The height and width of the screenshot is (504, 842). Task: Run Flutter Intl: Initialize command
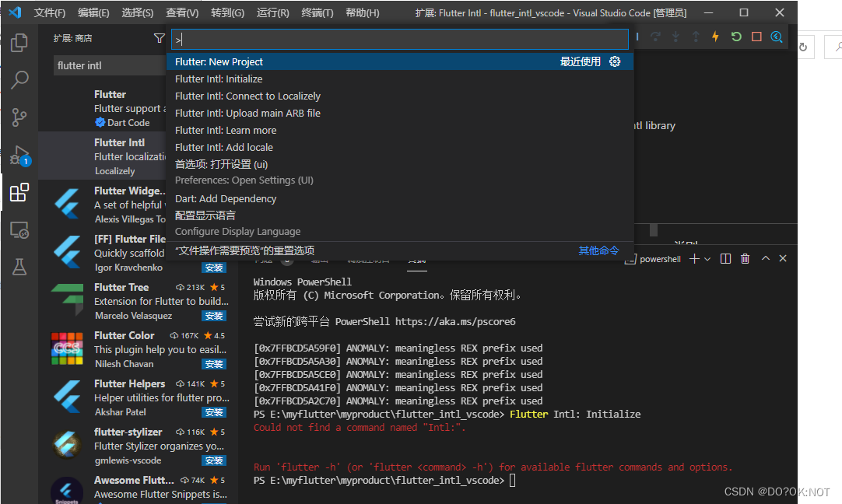coord(400,79)
